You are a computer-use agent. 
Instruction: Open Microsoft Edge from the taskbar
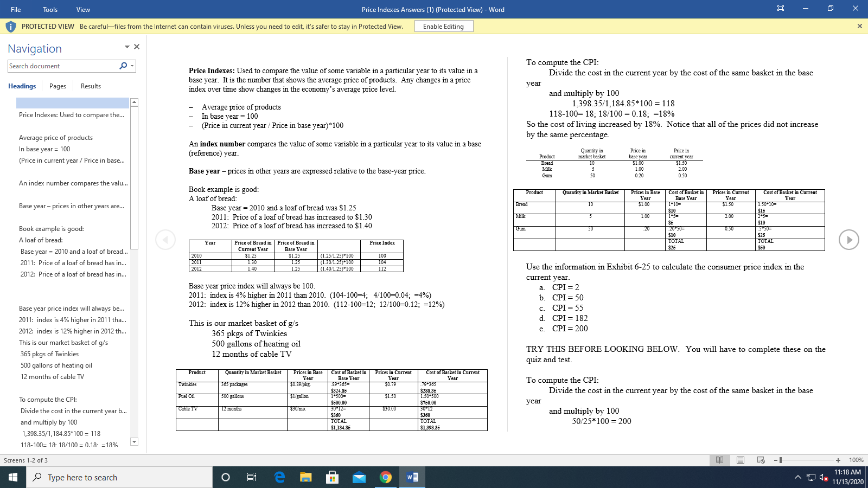(279, 477)
